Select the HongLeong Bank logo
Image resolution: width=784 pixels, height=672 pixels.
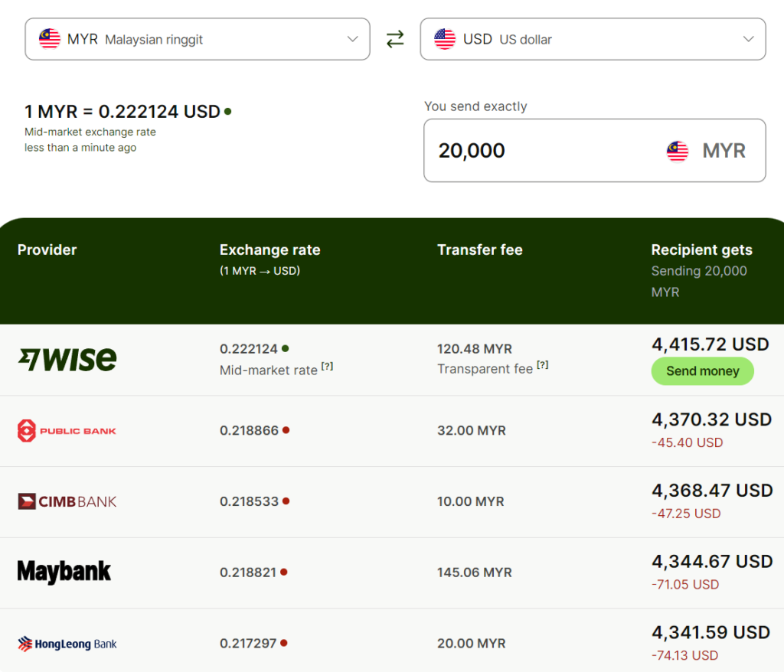[67, 644]
